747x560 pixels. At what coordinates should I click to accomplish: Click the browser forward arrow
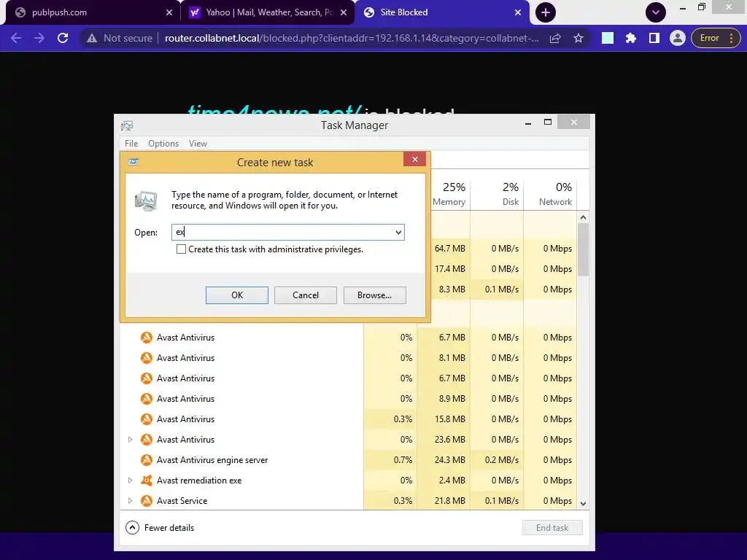coord(39,38)
